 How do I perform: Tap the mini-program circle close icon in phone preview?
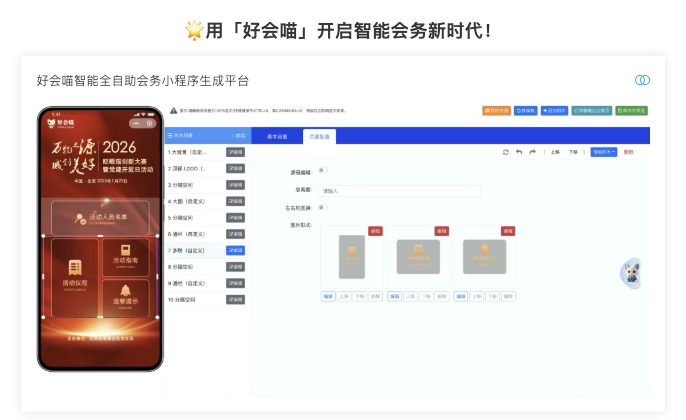pos(149,123)
